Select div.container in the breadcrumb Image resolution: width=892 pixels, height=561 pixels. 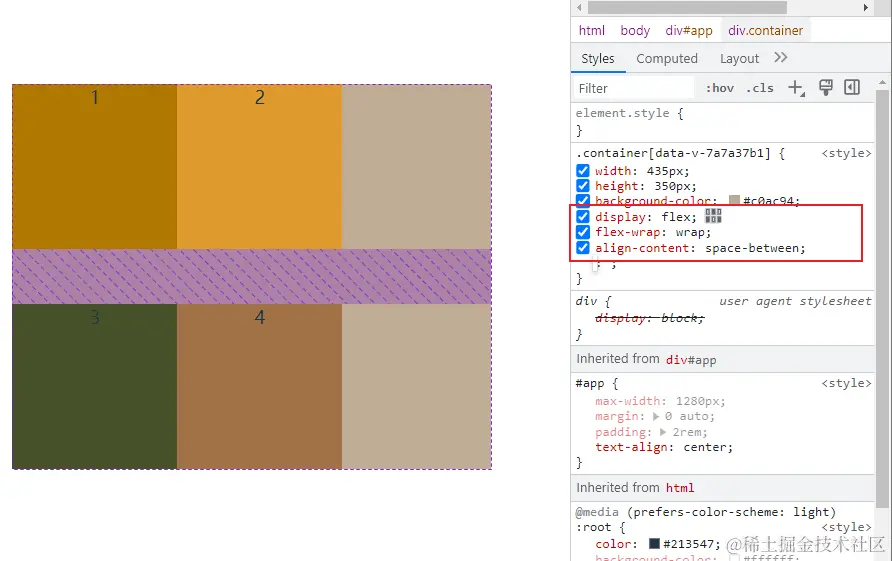pyautogui.click(x=766, y=31)
